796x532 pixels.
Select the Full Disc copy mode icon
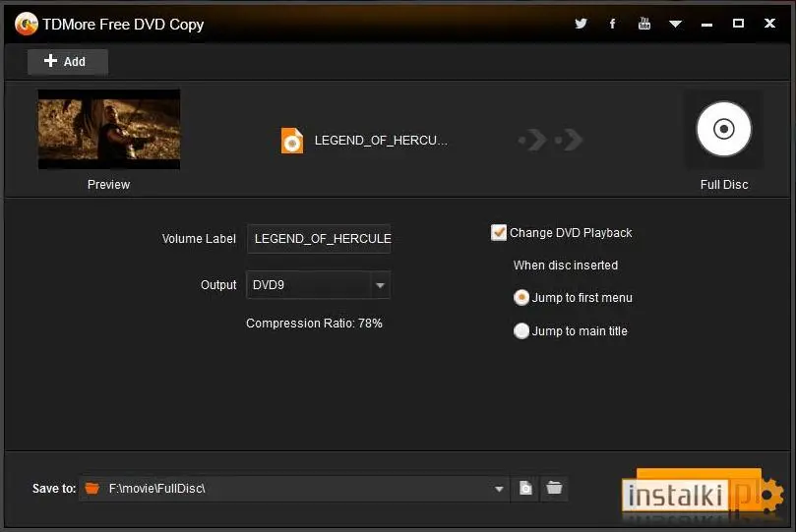click(724, 130)
